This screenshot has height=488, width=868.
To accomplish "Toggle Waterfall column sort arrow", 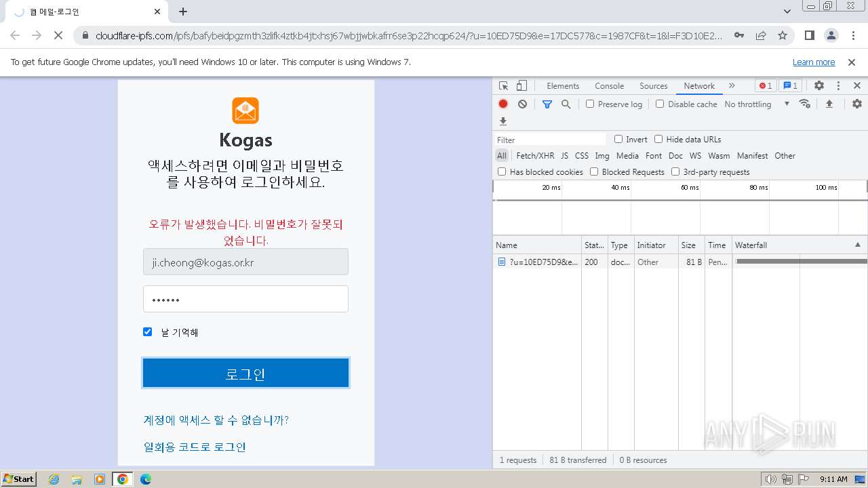I will tap(857, 245).
